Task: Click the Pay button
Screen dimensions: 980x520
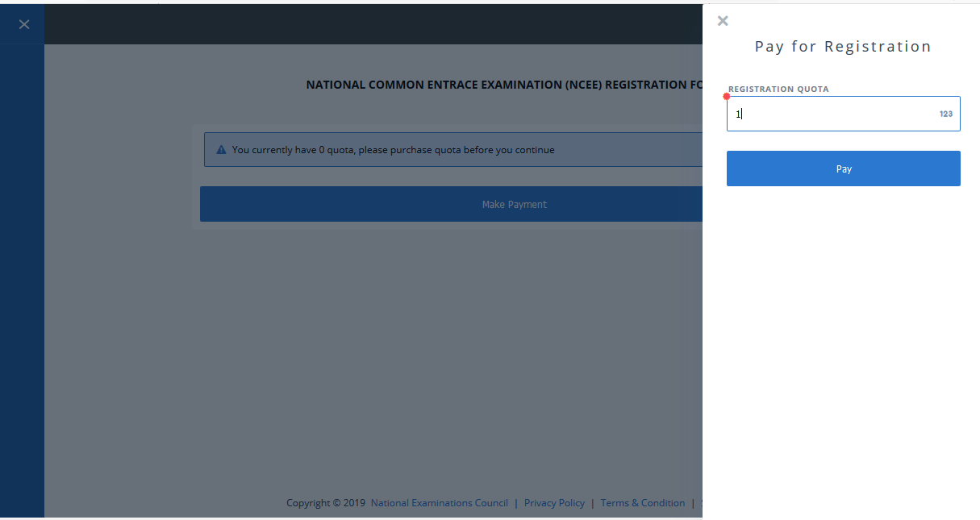Action: pos(843,168)
